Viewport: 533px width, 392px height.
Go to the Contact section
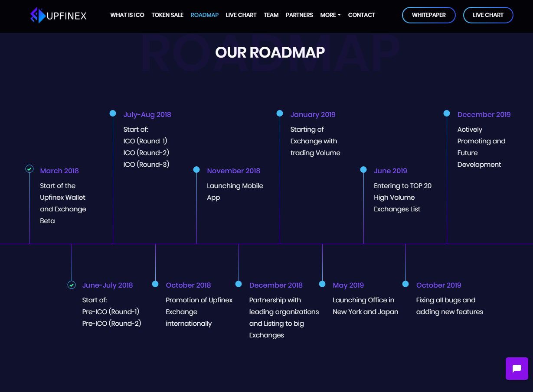[362, 15]
